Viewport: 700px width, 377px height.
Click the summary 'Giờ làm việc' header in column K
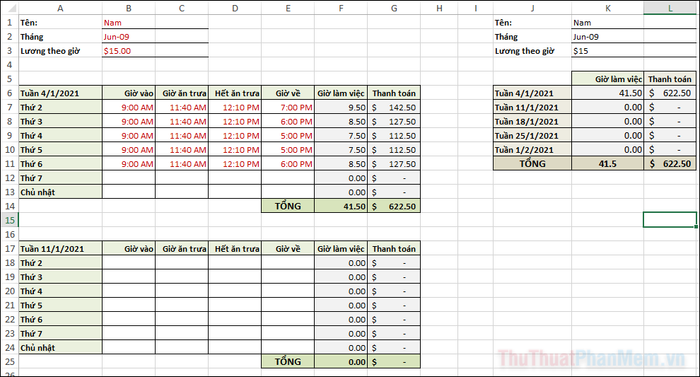(608, 79)
